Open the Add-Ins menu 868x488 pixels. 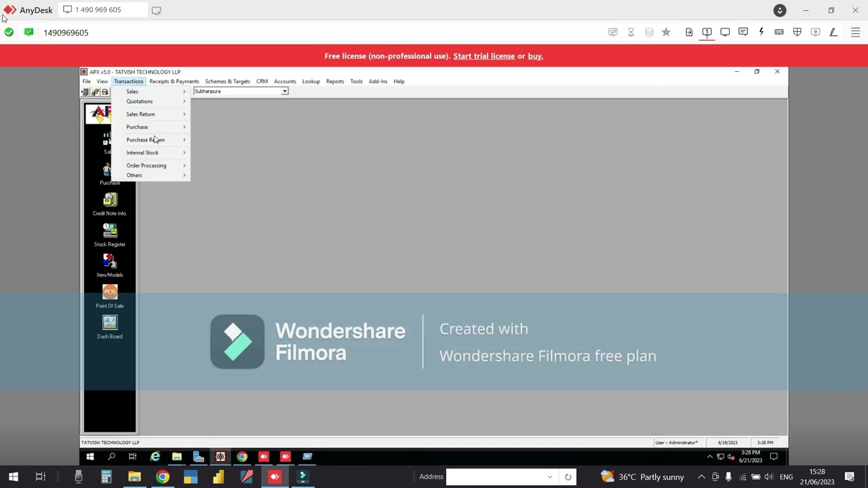point(378,81)
